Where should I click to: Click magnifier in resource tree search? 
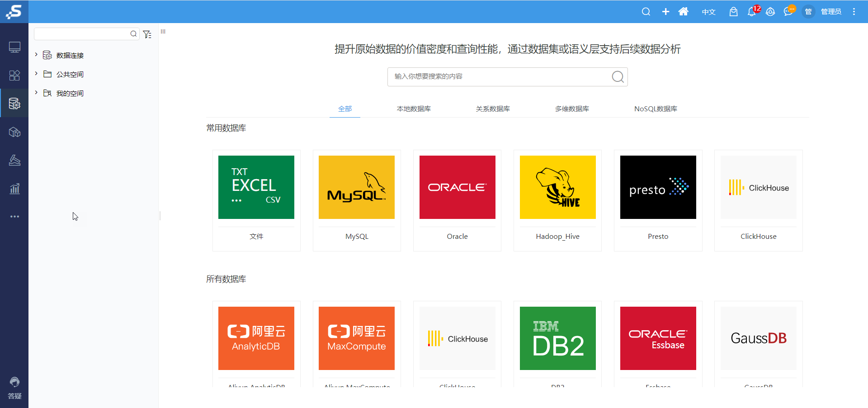coord(133,34)
